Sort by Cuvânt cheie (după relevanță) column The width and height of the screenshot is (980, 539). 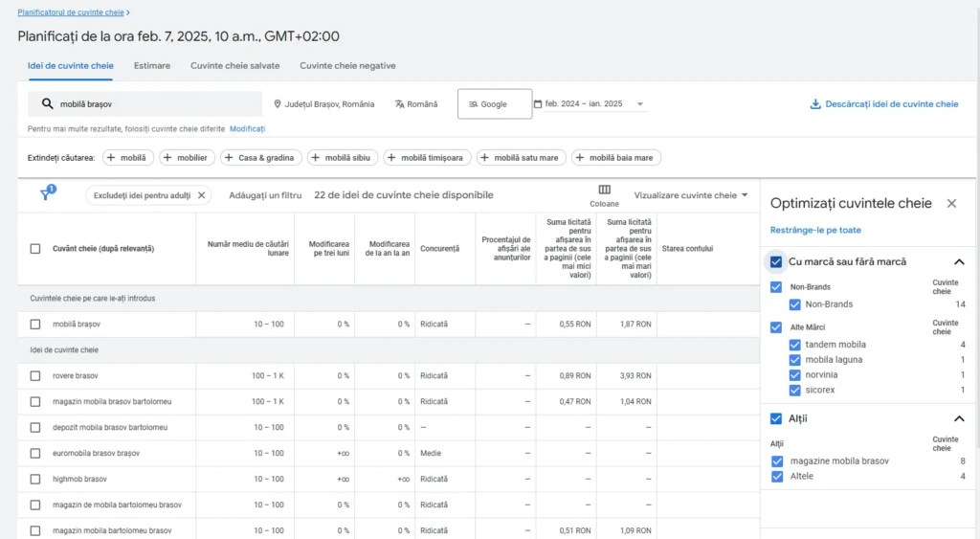(103, 249)
